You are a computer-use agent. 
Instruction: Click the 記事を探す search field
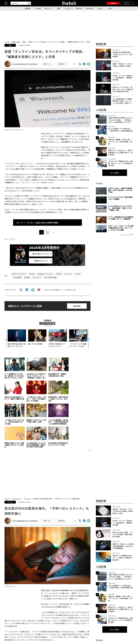pos(19,3)
